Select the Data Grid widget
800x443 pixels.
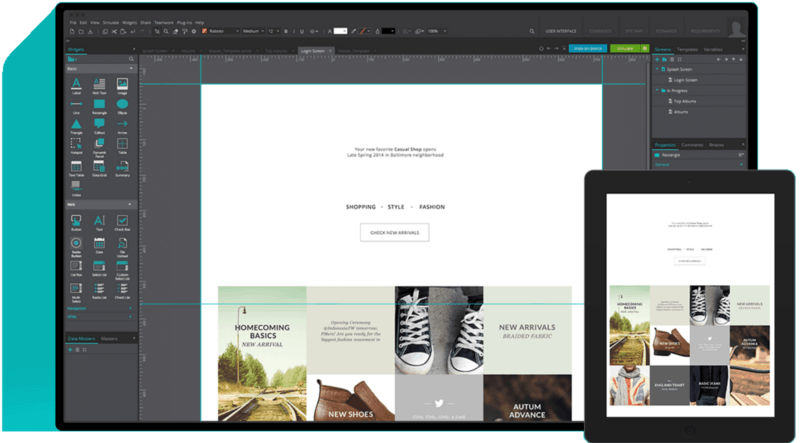coord(99,169)
